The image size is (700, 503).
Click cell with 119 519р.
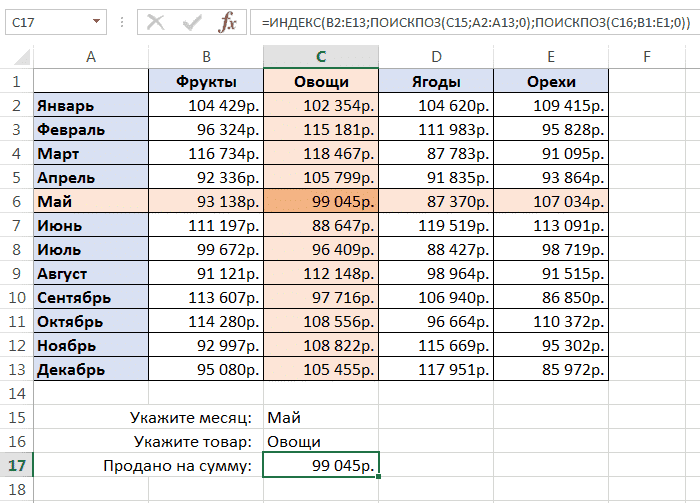tap(436, 225)
